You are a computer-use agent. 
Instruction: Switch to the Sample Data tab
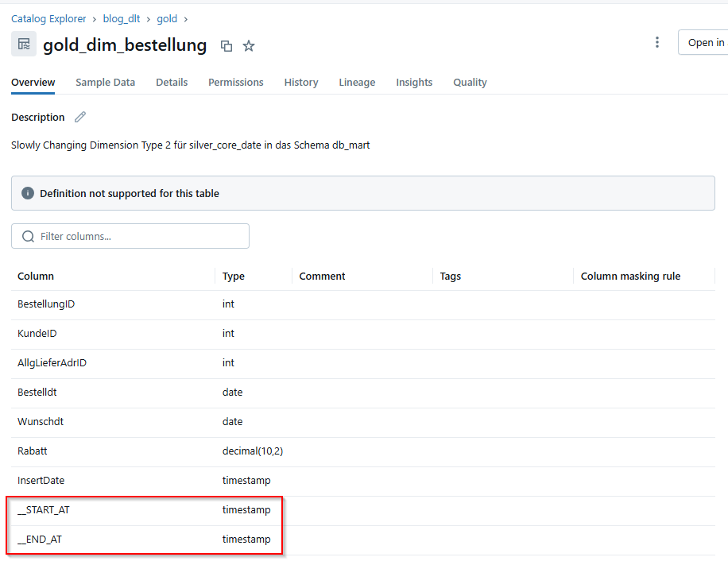[105, 82]
